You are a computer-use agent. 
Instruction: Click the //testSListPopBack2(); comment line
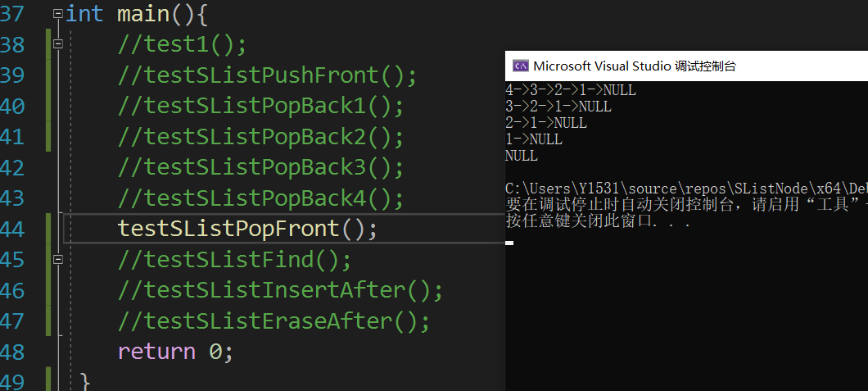coord(260,137)
